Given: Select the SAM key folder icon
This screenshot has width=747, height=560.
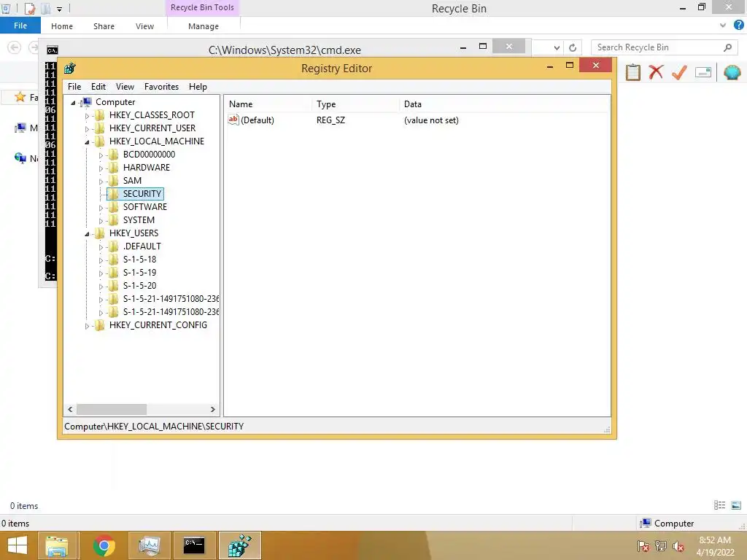Looking at the screenshot, I should (113, 181).
